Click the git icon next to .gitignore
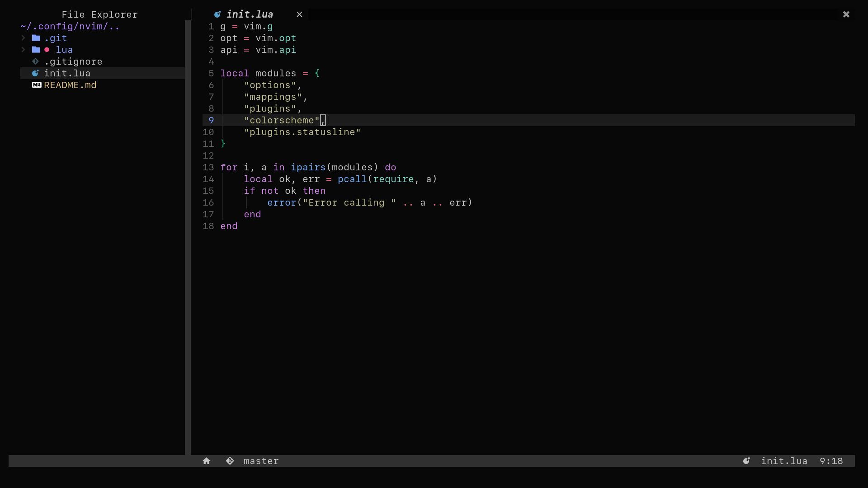Screen dimensions: 868x488 pos(36,61)
